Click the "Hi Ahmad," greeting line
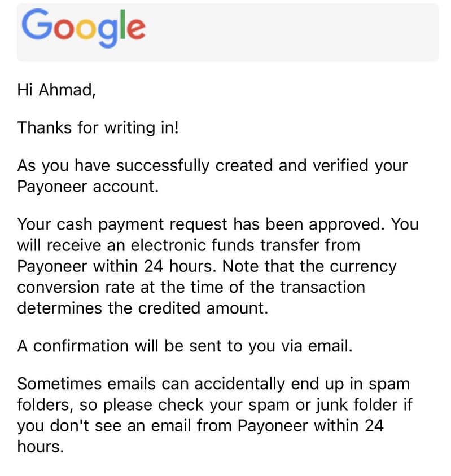The height and width of the screenshot is (476, 451). 56,90
